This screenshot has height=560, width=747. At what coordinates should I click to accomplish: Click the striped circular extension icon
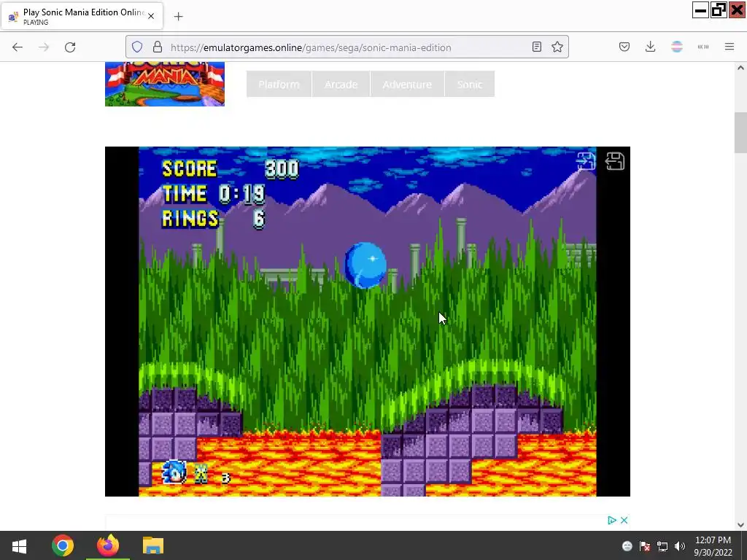click(x=677, y=47)
